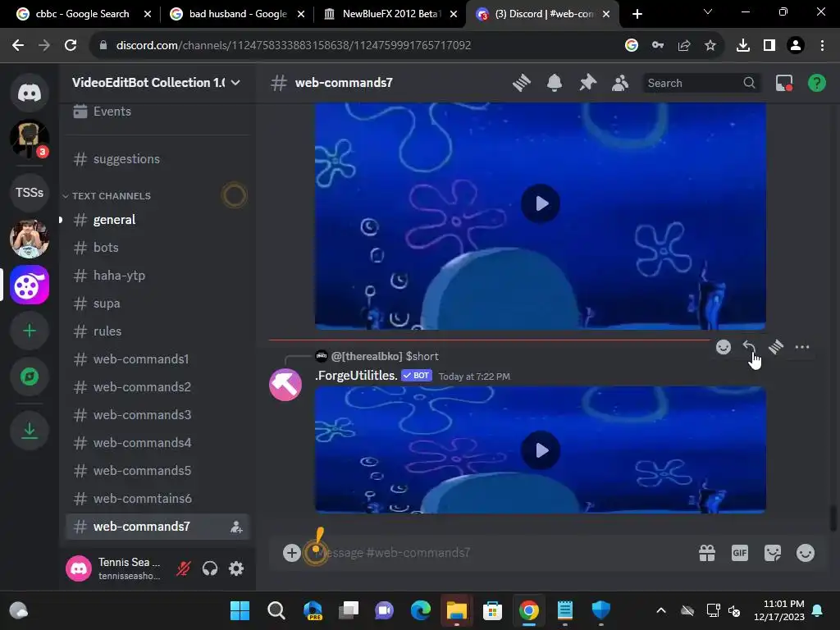Play the upper SpongeBob video attachment
840x630 pixels.
click(x=541, y=203)
